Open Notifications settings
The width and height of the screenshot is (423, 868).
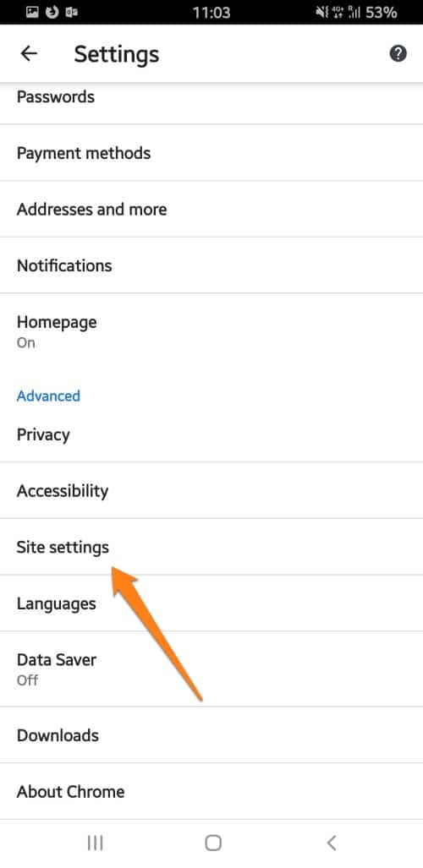pyautogui.click(x=211, y=265)
